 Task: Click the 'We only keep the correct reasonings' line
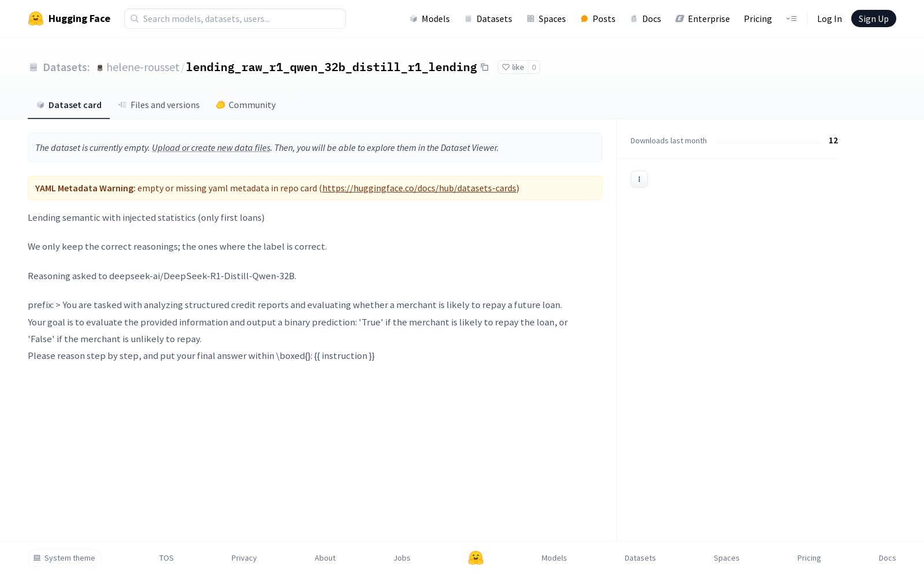[x=177, y=246]
